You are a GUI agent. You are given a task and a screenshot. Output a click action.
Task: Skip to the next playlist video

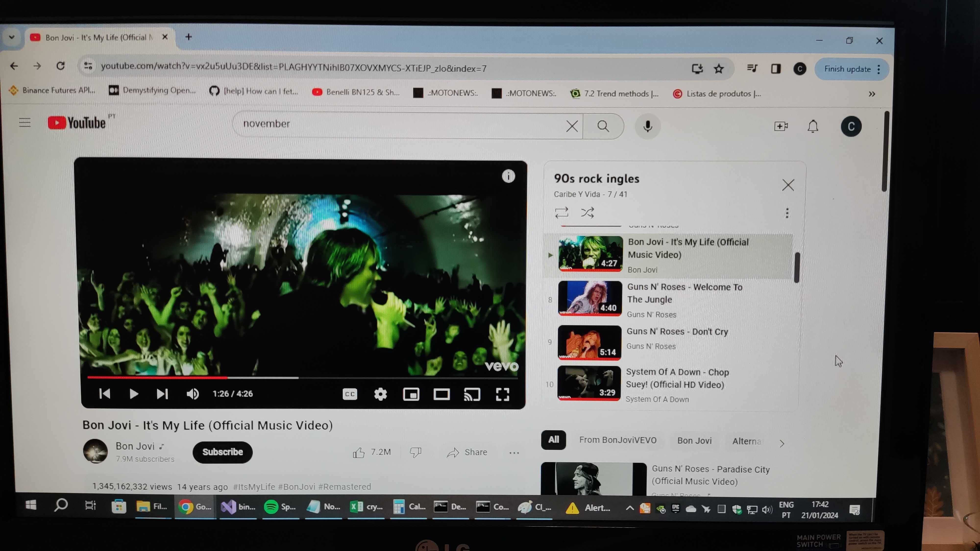pyautogui.click(x=162, y=394)
